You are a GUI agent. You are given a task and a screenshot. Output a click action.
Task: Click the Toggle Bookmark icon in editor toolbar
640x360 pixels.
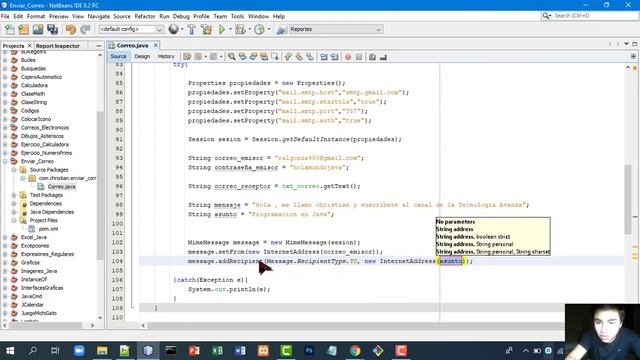(x=310, y=57)
